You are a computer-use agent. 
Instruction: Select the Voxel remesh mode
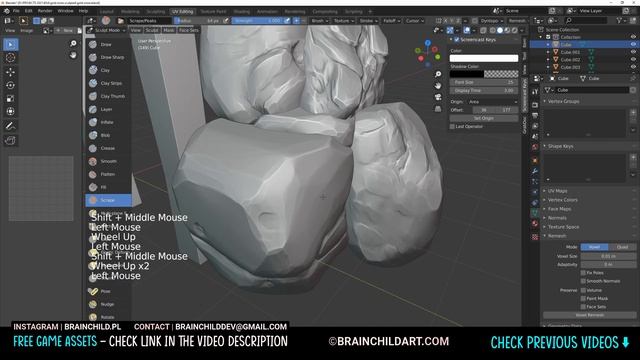point(594,247)
